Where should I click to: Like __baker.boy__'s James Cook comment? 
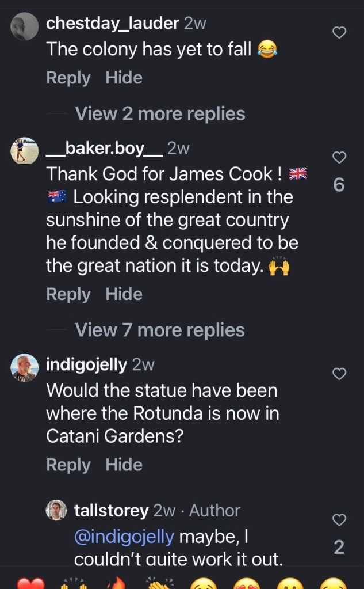[340, 157]
